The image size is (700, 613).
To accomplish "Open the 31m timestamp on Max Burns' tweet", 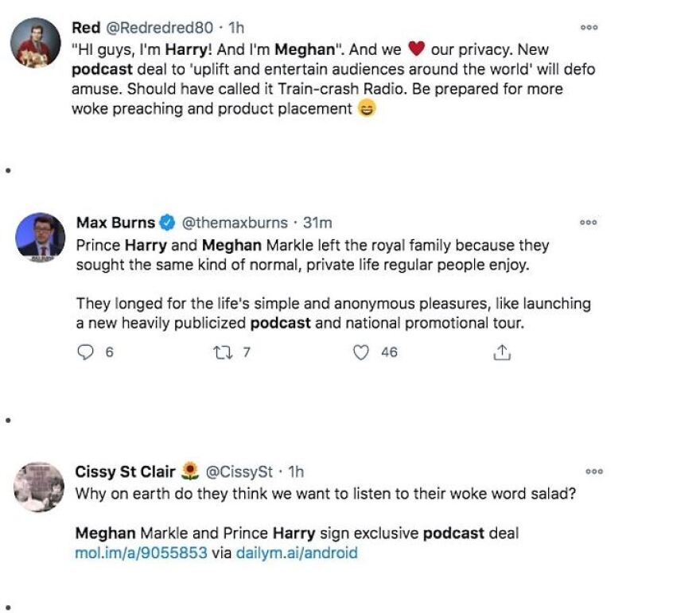I will coord(317,223).
